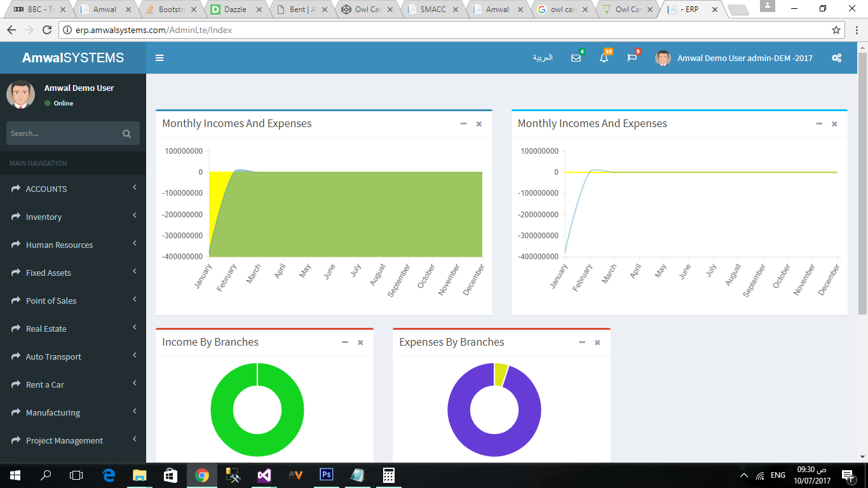
Task: Click the sidebar search magnifier icon
Action: coord(126,133)
